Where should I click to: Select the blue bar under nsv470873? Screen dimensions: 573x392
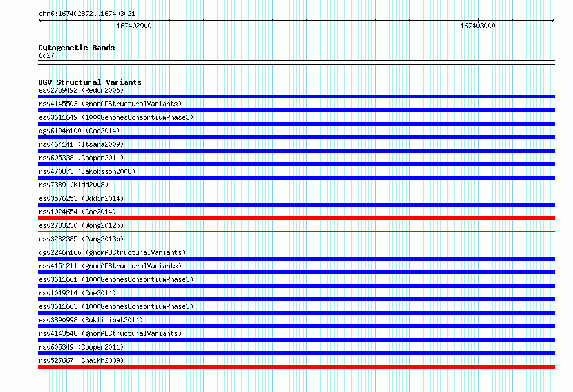[296, 178]
